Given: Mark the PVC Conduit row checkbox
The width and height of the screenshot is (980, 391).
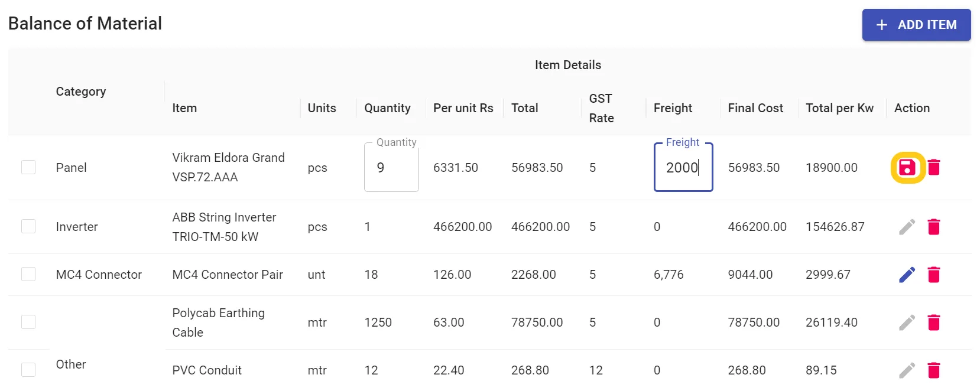Looking at the screenshot, I should click(28, 370).
